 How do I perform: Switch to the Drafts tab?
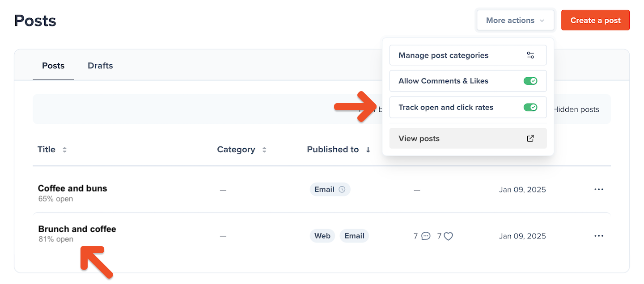click(100, 65)
